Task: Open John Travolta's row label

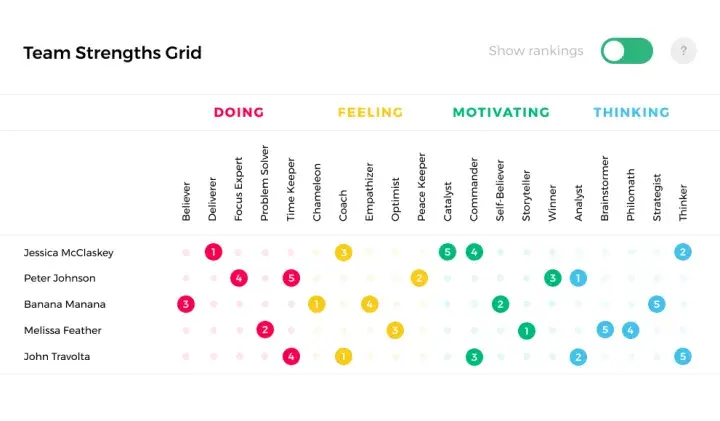Action: pos(57,357)
